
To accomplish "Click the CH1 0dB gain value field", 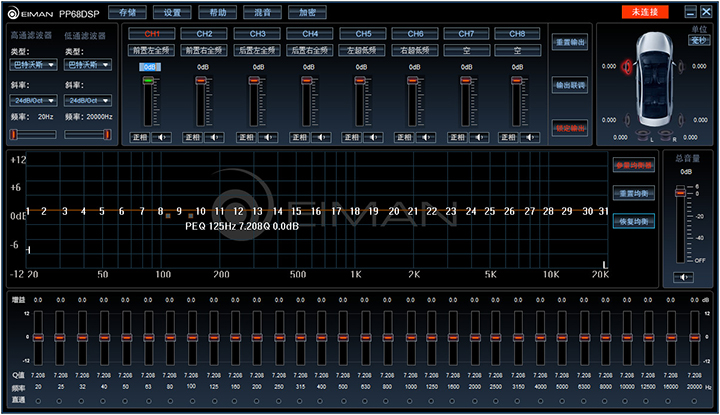I will [150, 67].
